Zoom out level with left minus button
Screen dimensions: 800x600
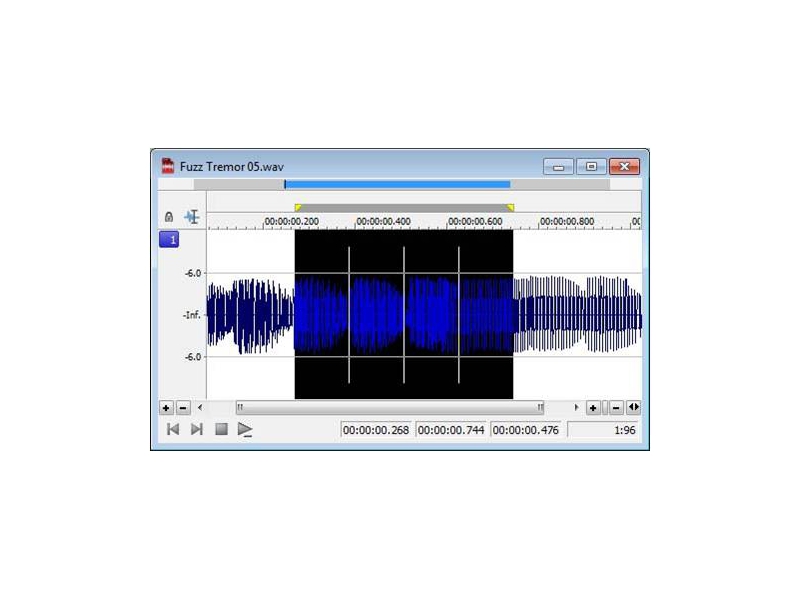click(x=183, y=408)
